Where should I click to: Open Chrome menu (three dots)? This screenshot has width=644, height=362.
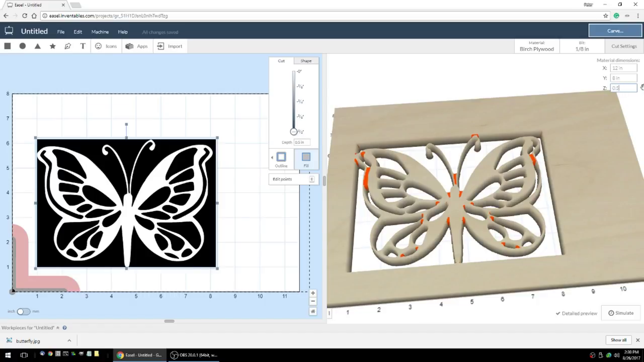pos(638,16)
